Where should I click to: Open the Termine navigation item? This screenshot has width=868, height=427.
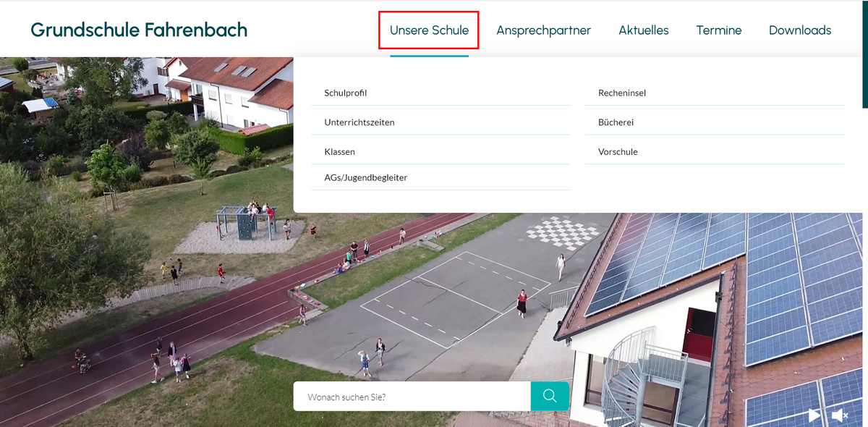tap(719, 30)
